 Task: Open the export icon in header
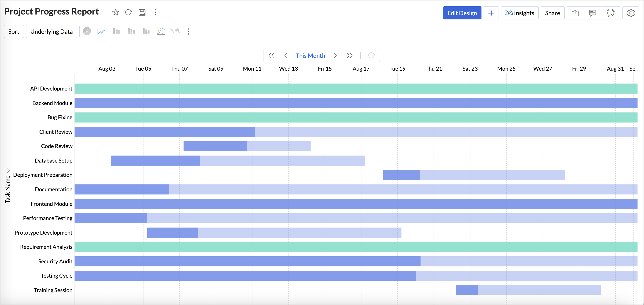click(575, 13)
